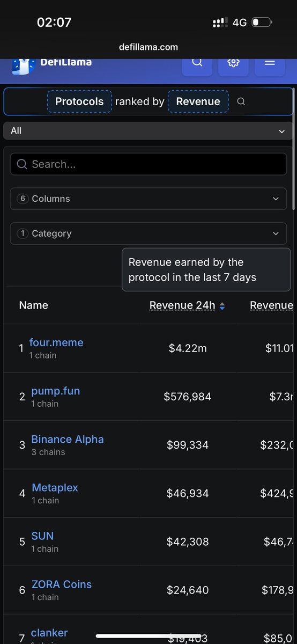Click the magnifier icon beside Revenue
The image size is (297, 644).
click(241, 101)
